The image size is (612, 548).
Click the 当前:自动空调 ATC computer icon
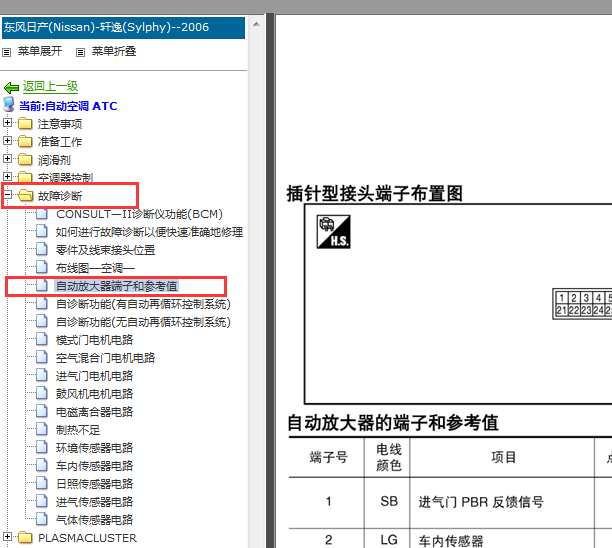click(x=9, y=105)
